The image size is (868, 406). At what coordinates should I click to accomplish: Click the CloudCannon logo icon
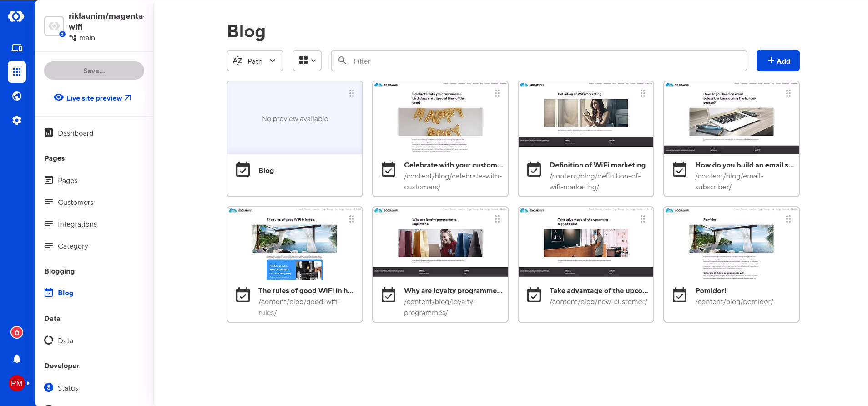[x=16, y=17]
